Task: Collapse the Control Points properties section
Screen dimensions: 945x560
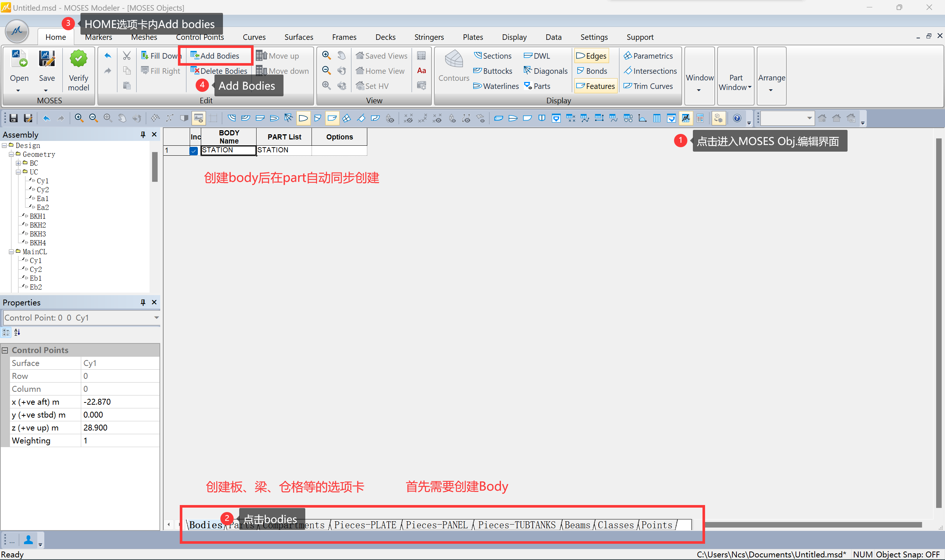Action: [5, 350]
